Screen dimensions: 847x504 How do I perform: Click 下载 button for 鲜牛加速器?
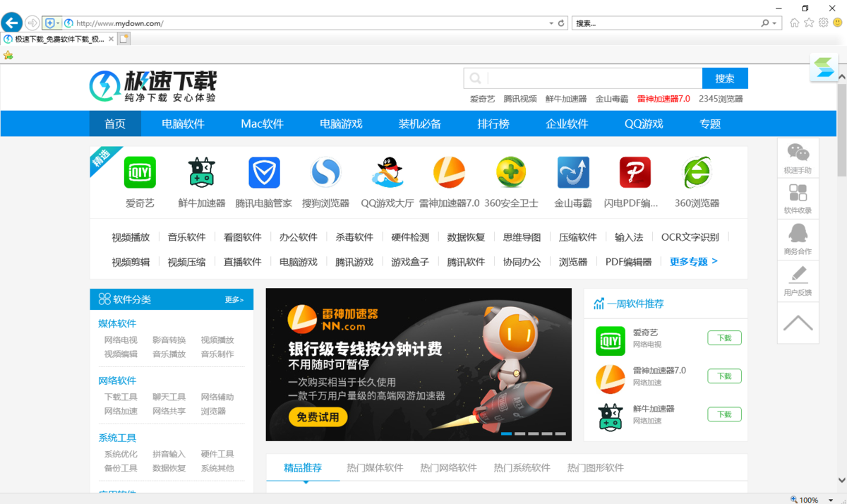click(x=725, y=414)
